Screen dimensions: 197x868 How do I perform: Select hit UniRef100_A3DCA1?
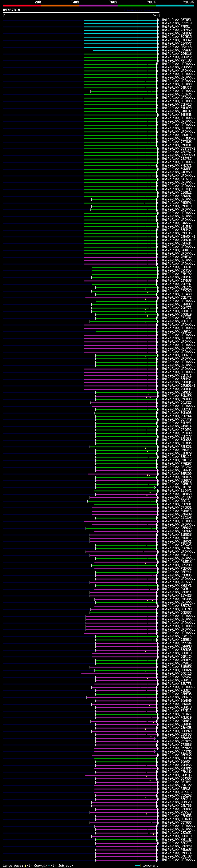click(x=176, y=267)
